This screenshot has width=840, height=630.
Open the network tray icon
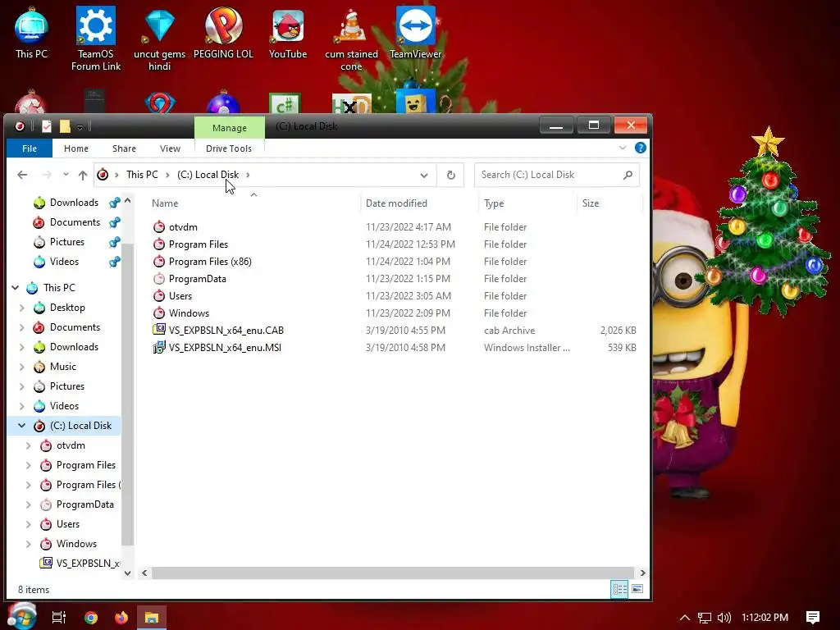705,618
